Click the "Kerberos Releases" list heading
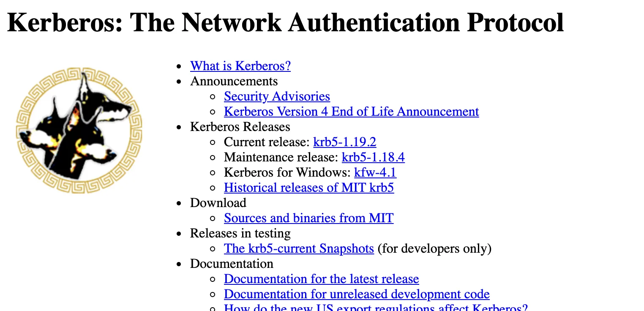The image size is (644, 311). coord(240,127)
